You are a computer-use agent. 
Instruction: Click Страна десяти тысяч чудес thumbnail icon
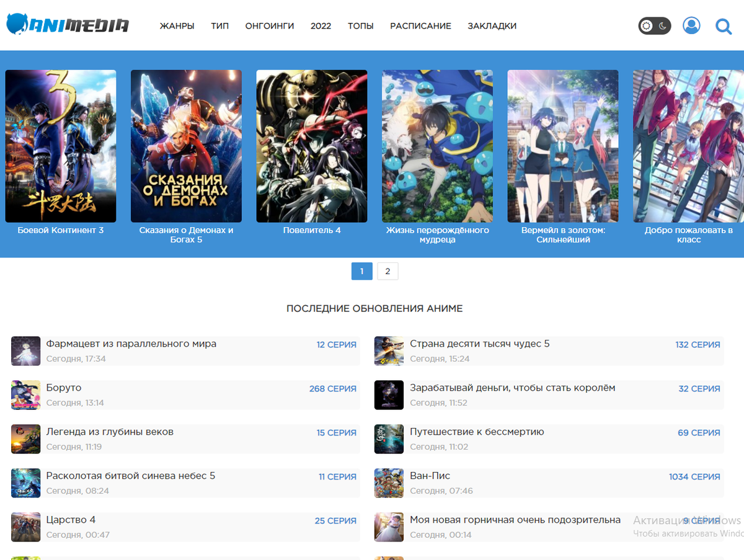coord(389,351)
